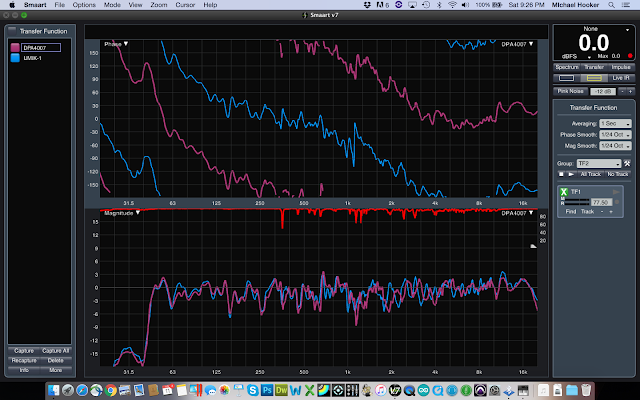Click the coherence threshold marker on magnitude plot
640x400 pixels.
[x=533, y=246]
